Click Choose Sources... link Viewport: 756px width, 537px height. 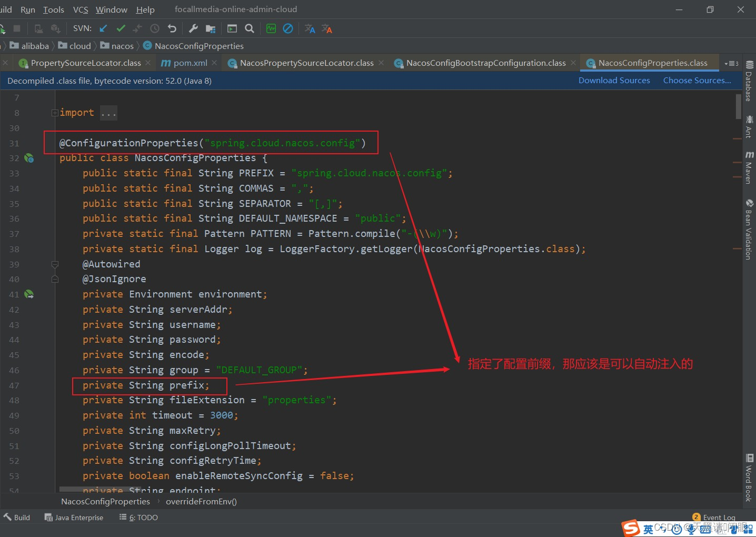(x=697, y=81)
